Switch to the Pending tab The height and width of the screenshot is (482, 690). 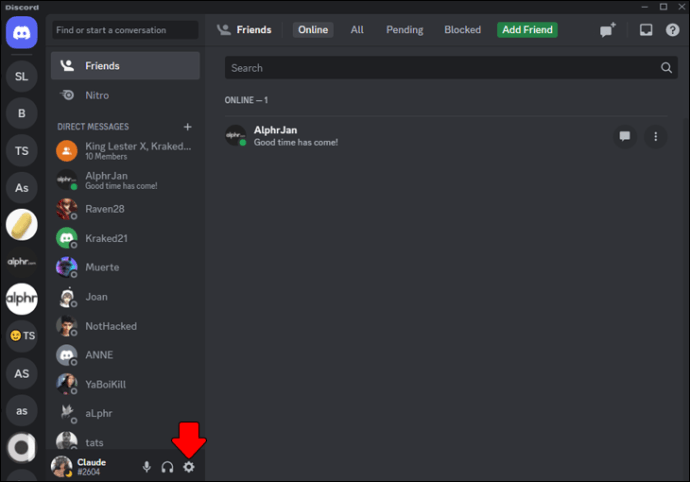pos(404,30)
